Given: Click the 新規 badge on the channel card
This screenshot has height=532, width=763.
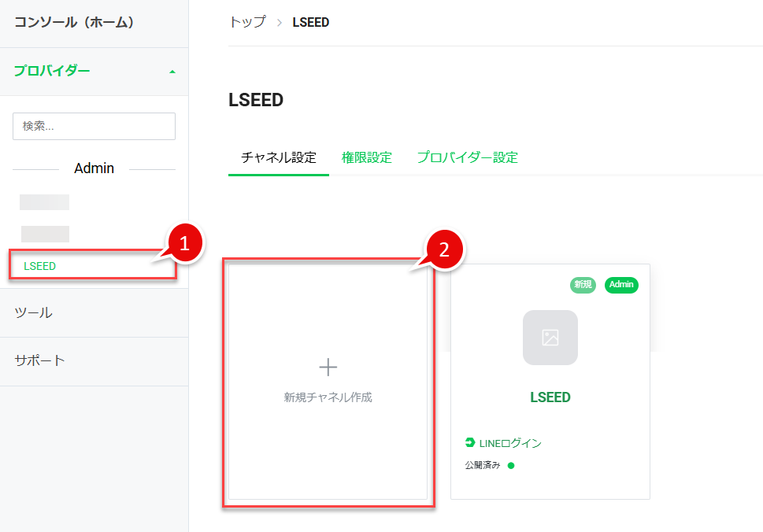Looking at the screenshot, I should (x=583, y=285).
